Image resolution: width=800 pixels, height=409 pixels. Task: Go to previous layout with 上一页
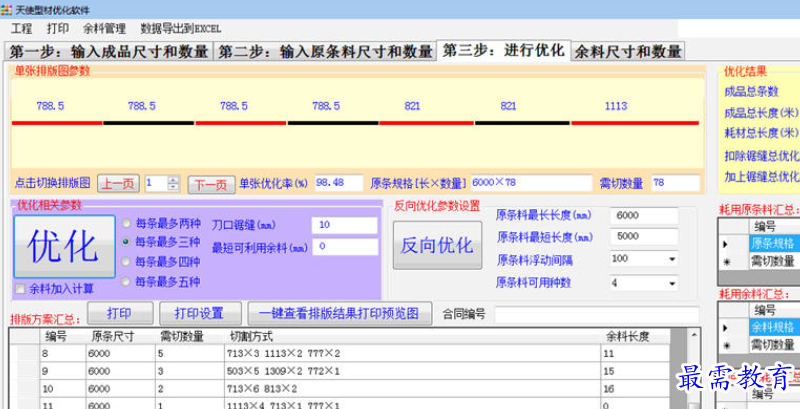click(x=118, y=184)
